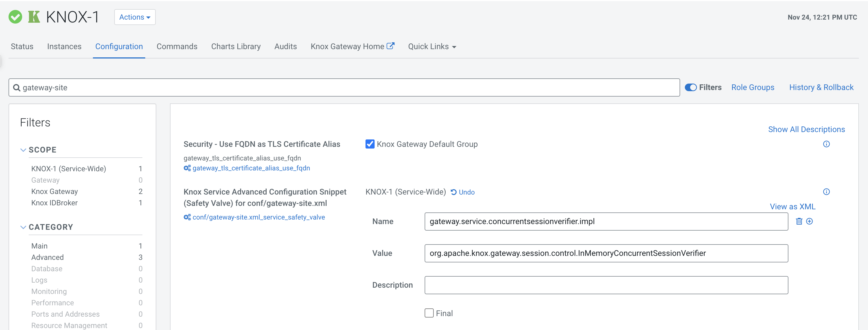Expand the Quick Links menu
This screenshot has height=330, width=868.
point(432,47)
